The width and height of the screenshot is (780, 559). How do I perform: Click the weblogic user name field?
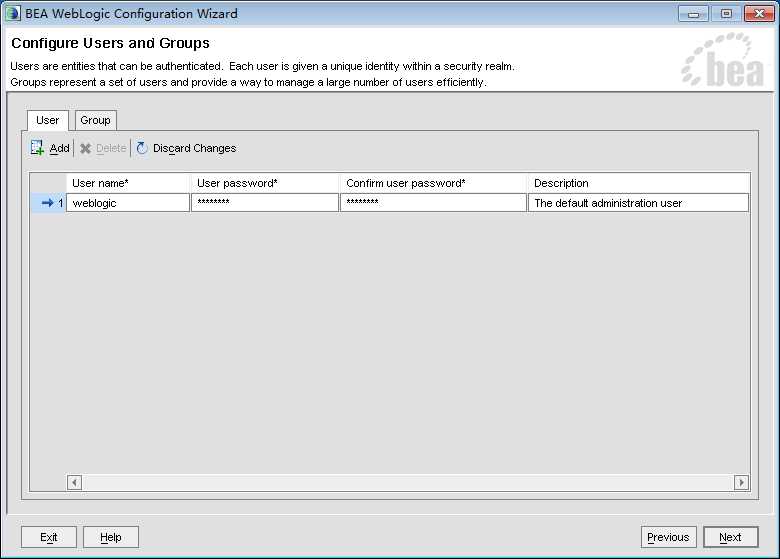[x=128, y=203]
